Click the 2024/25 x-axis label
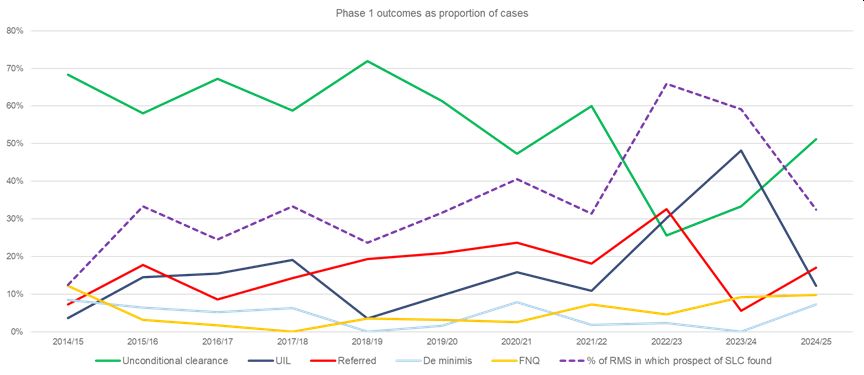864x375 pixels. pos(816,342)
